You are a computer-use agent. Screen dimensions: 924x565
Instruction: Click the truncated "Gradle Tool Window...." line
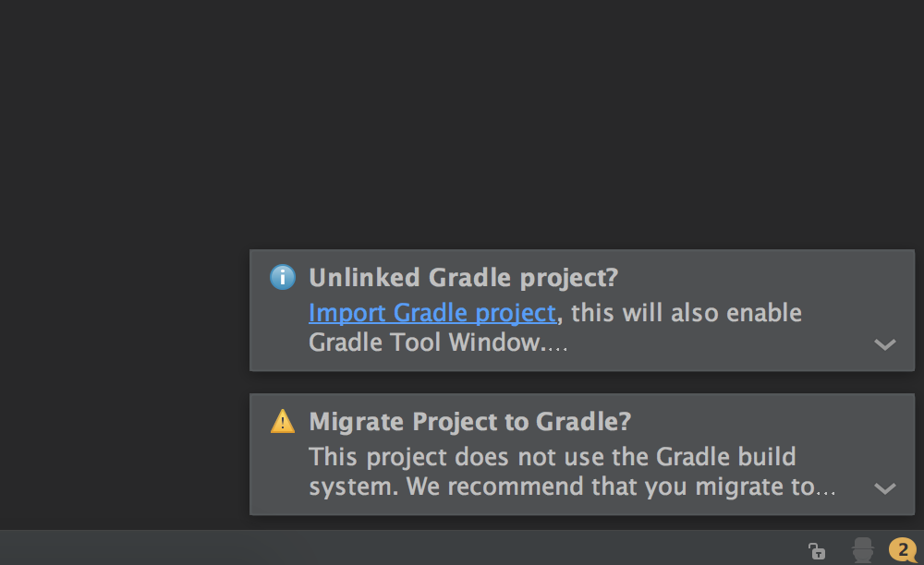point(437,343)
